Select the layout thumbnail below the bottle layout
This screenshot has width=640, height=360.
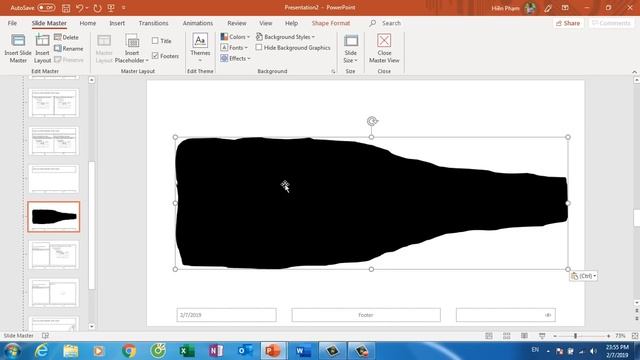(54, 255)
